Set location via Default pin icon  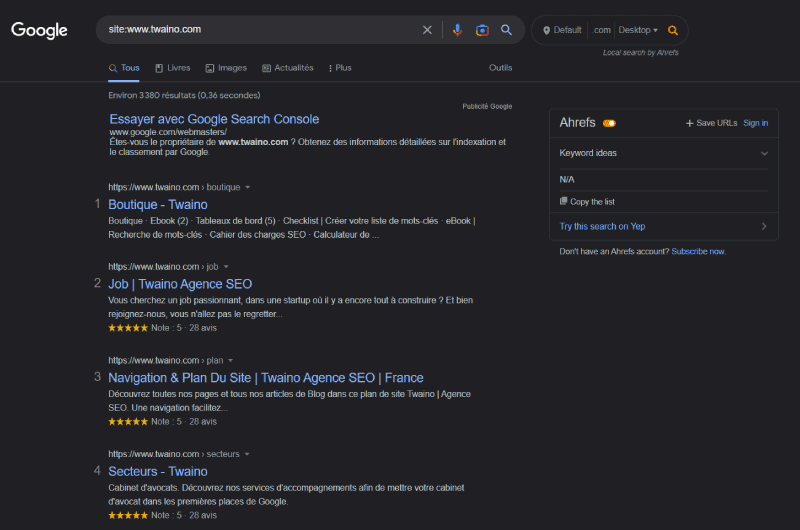(546, 31)
